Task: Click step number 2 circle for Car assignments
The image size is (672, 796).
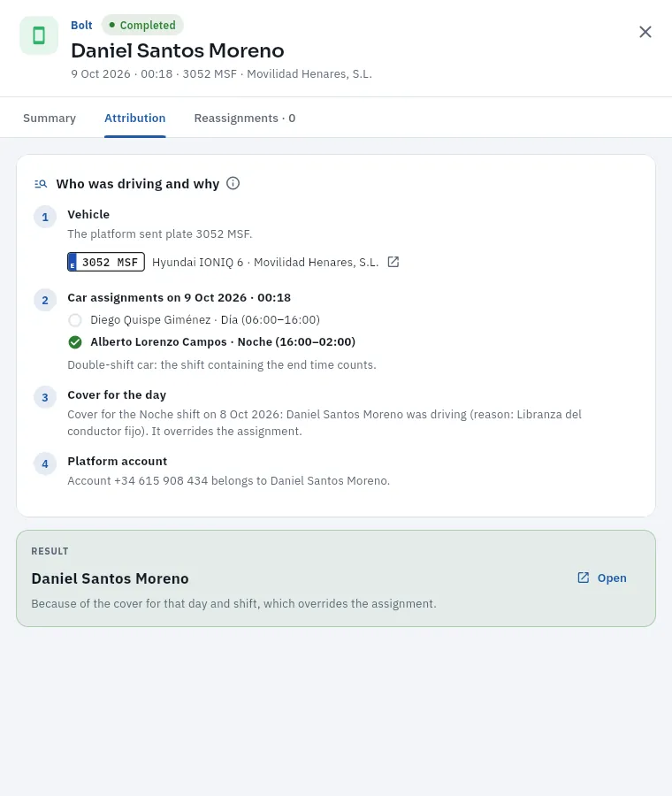Action: tap(45, 301)
